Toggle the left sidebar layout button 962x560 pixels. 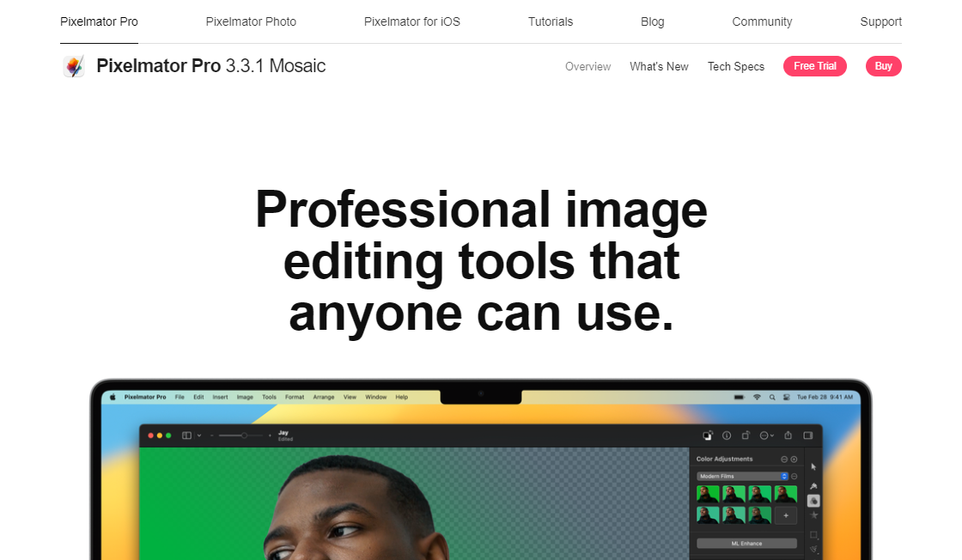pos(186,435)
